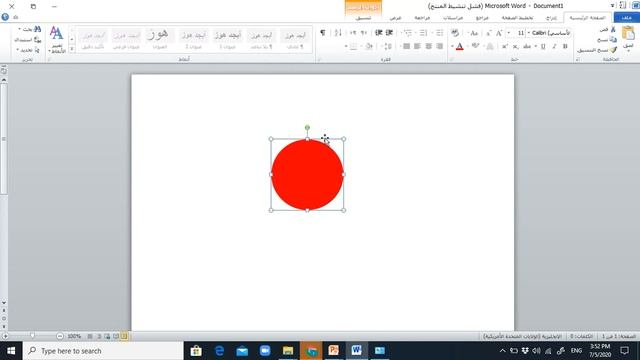The height and width of the screenshot is (360, 640).
Task: Click the 100% zoom level button
Action: 74,336
